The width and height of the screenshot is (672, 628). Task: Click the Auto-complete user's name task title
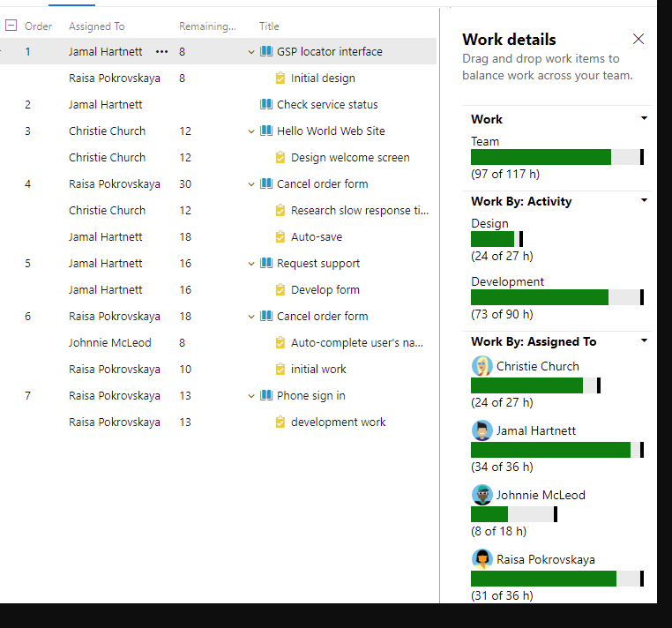coord(357,342)
